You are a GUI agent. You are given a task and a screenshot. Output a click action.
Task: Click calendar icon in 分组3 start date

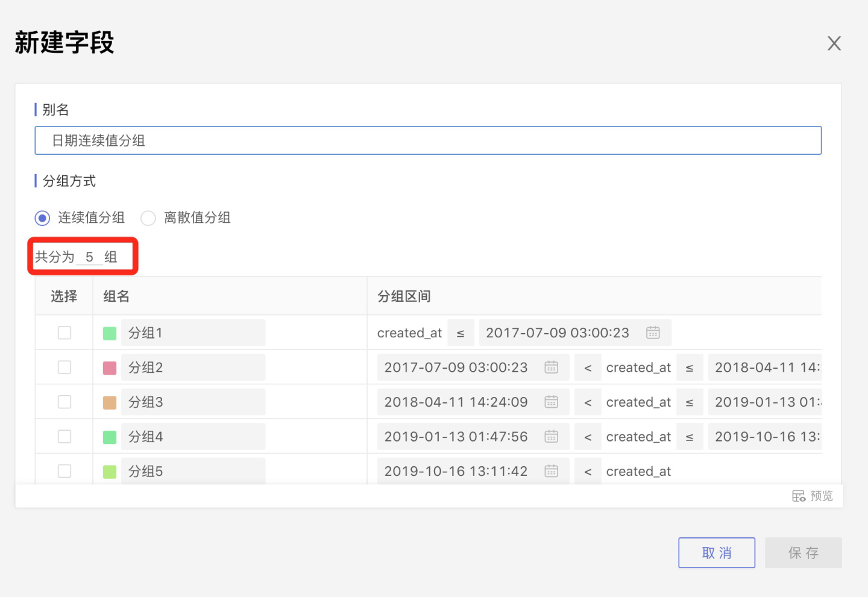click(551, 402)
